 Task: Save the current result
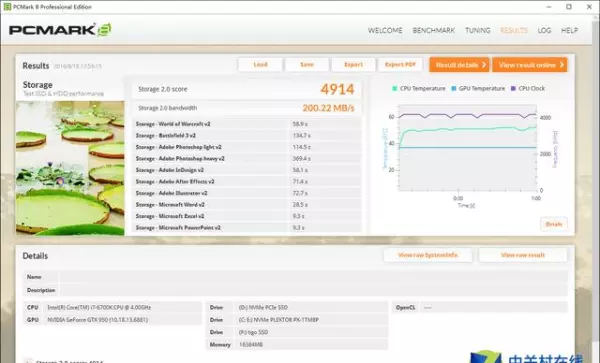[x=307, y=65]
